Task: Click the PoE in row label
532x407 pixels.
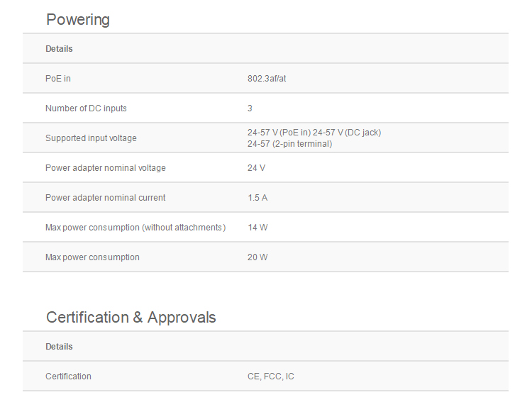Action: point(58,79)
